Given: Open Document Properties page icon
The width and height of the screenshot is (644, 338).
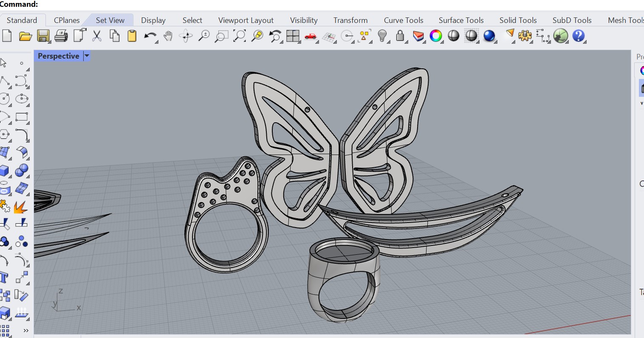Looking at the screenshot, I should pyautogui.click(x=79, y=36).
